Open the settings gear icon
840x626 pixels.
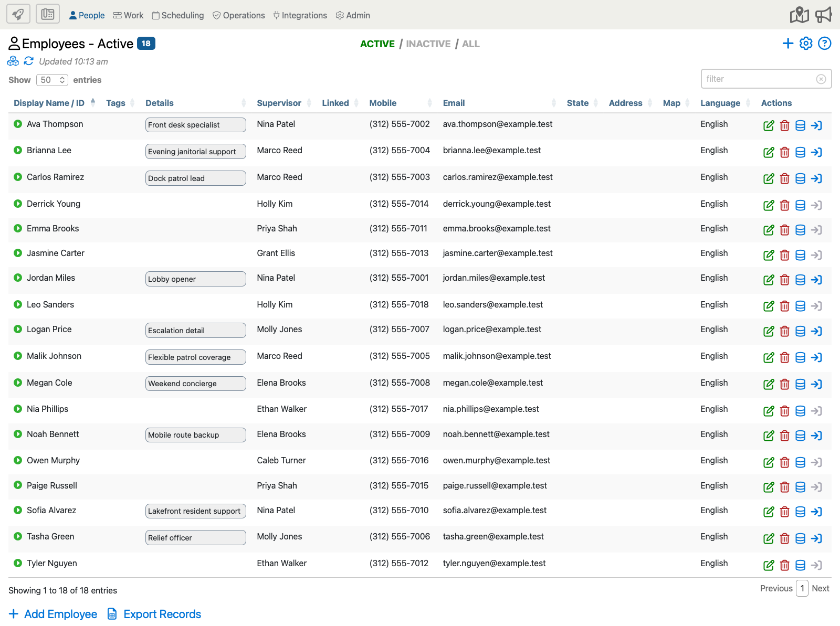(806, 44)
